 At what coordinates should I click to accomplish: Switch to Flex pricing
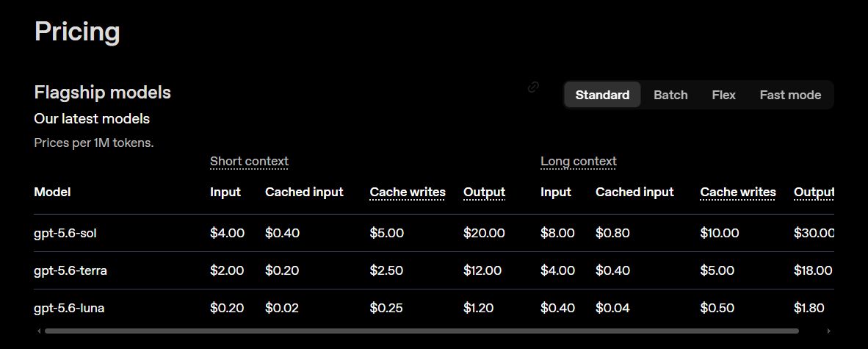[723, 95]
